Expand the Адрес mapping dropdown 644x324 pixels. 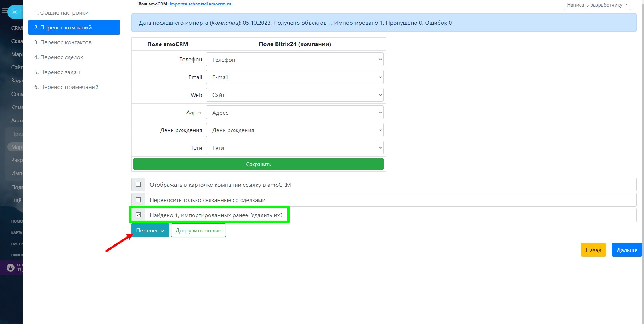pos(294,113)
